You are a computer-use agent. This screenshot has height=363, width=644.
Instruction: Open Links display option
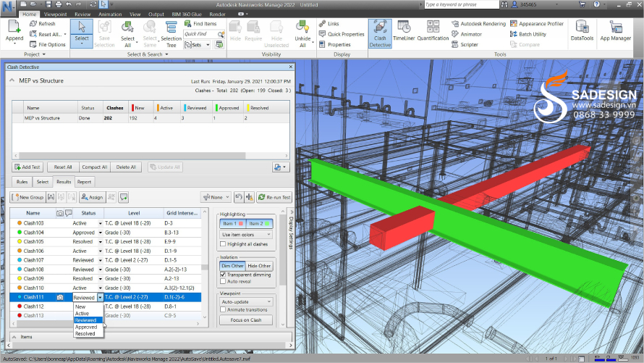tap(329, 24)
